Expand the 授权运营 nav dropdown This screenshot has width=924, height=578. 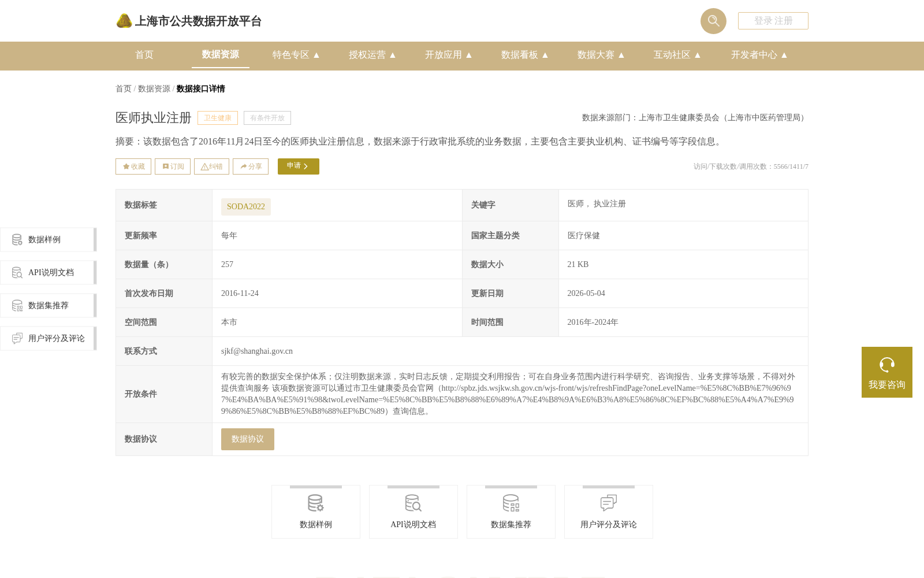click(372, 55)
